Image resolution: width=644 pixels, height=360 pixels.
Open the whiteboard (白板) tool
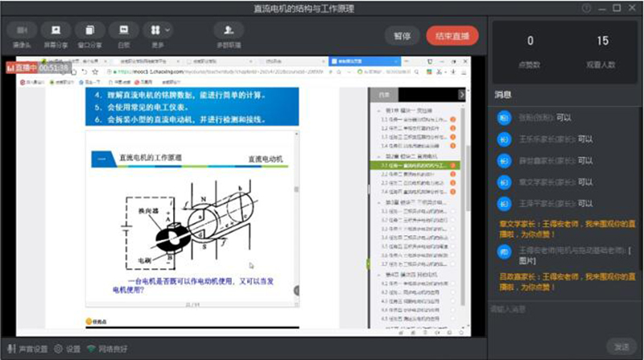pyautogui.click(x=123, y=34)
